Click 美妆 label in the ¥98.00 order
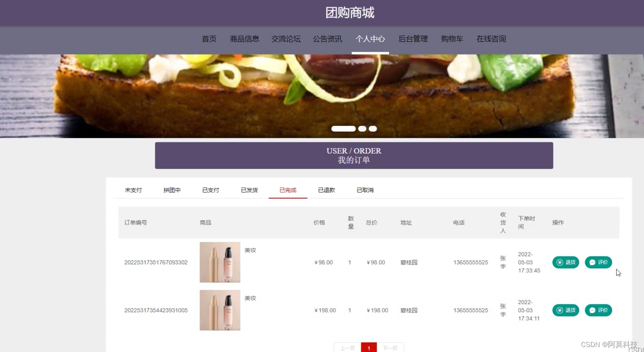The image size is (644, 352). pyautogui.click(x=250, y=250)
